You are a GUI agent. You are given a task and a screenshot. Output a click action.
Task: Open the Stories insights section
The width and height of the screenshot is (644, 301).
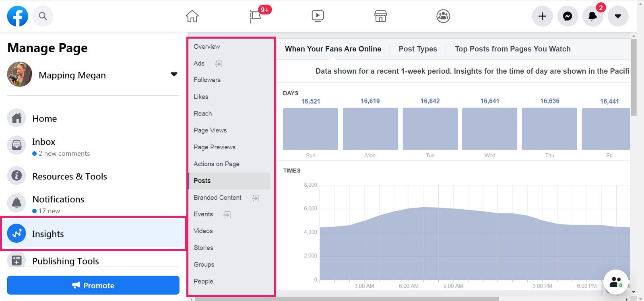coord(203,248)
